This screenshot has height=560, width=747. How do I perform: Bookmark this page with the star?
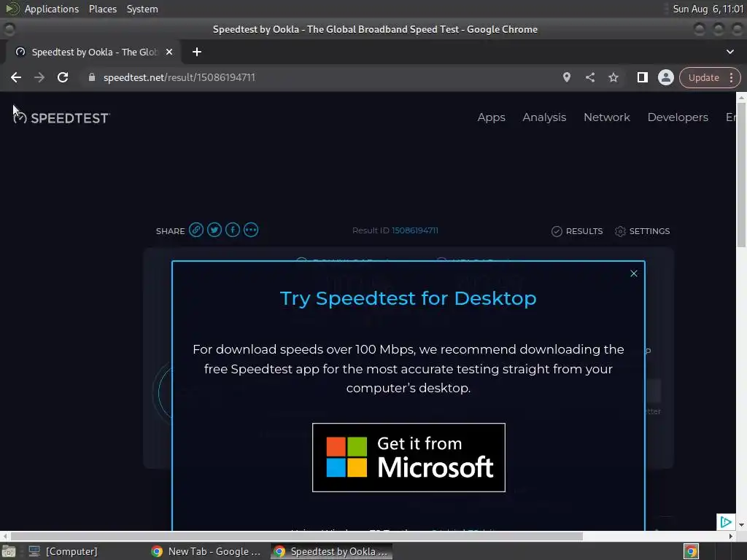(613, 77)
